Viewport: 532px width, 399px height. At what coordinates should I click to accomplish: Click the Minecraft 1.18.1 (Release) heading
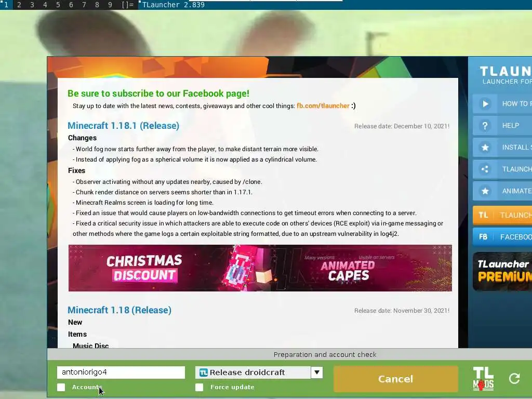point(124,126)
